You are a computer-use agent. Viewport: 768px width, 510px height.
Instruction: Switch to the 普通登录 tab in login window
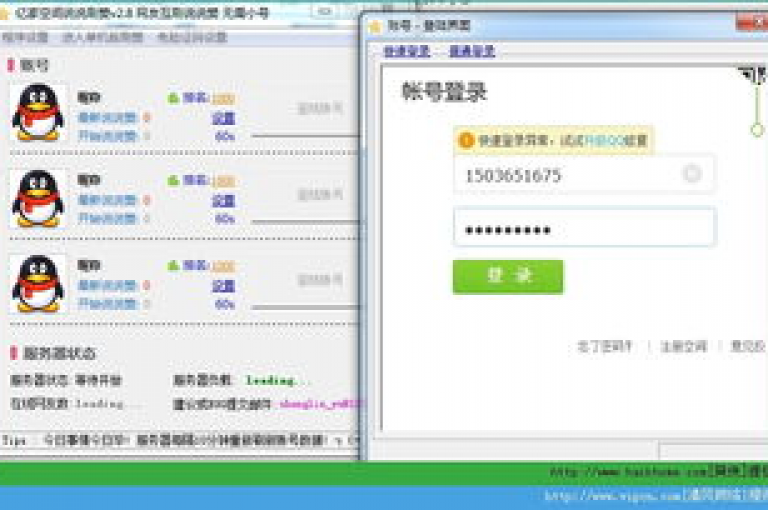[472, 51]
